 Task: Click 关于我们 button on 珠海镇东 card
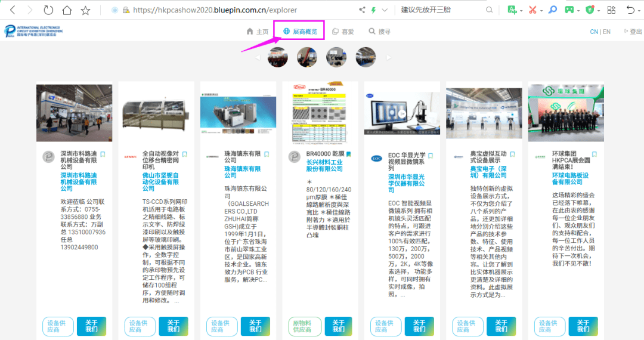[x=255, y=326]
